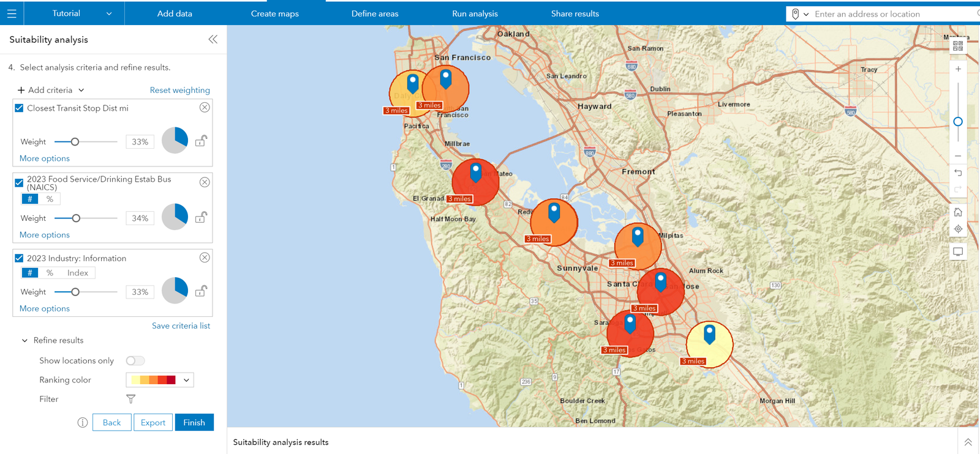Open the hamburger main menu

pos(12,13)
